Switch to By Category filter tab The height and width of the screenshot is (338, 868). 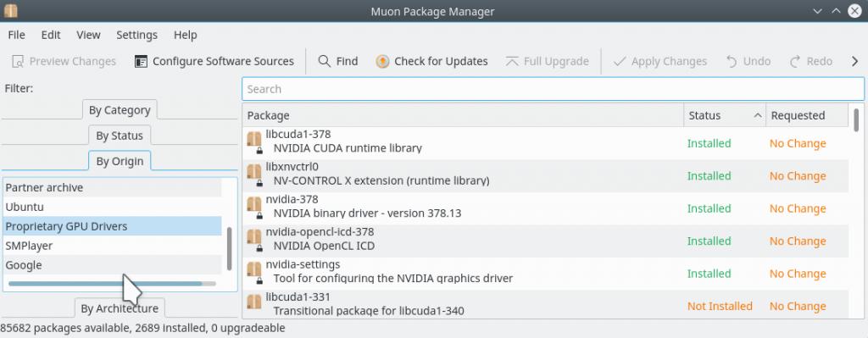(x=120, y=110)
